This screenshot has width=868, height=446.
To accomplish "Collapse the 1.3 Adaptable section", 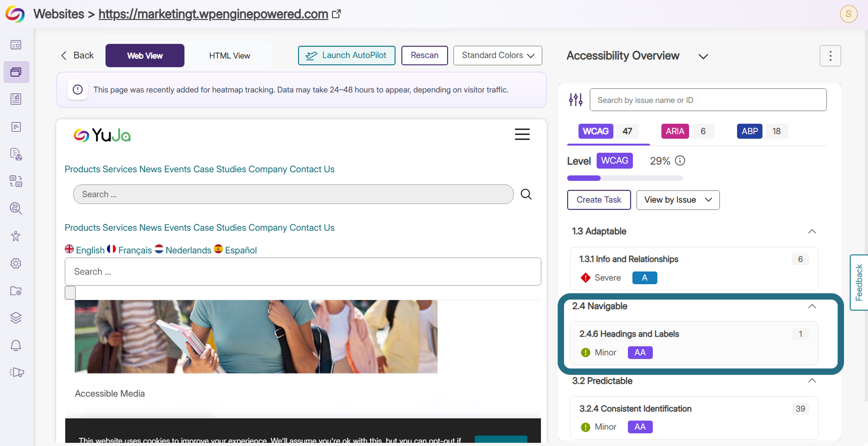I will (812, 232).
